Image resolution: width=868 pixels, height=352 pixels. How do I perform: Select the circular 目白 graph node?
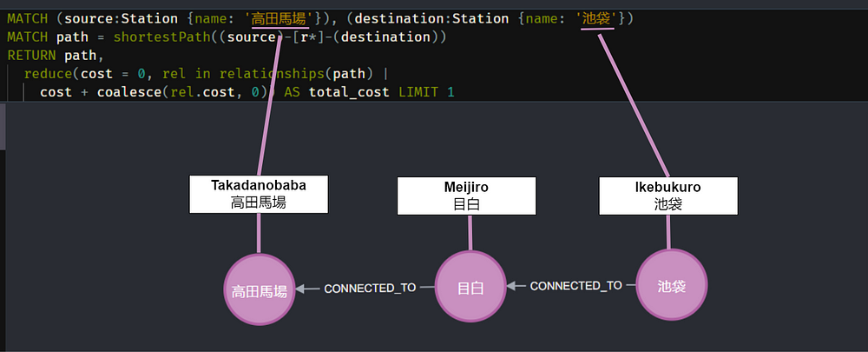click(470, 287)
